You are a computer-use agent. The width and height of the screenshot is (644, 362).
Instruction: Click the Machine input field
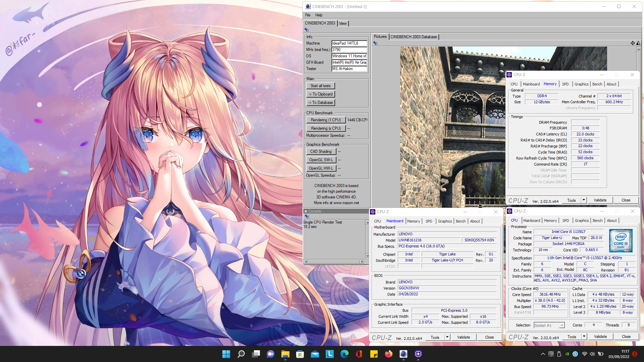point(349,43)
